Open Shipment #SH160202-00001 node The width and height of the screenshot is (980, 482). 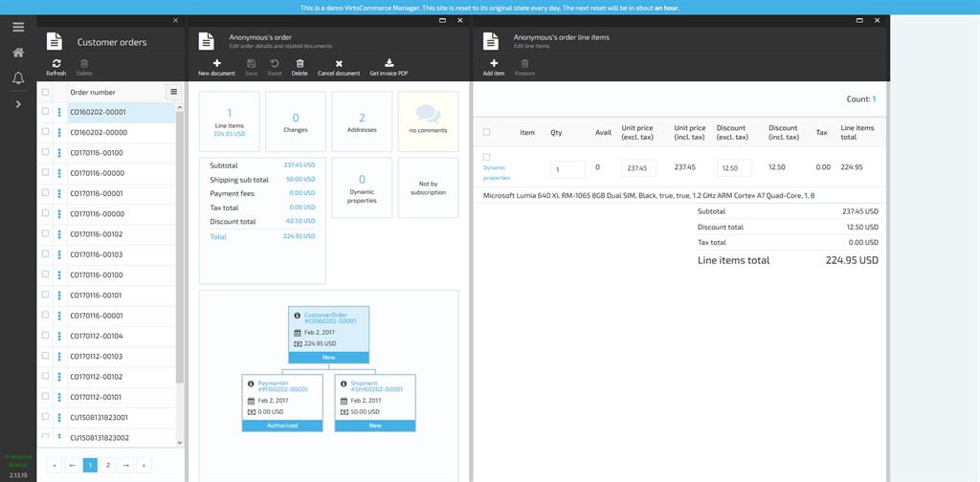point(375,403)
